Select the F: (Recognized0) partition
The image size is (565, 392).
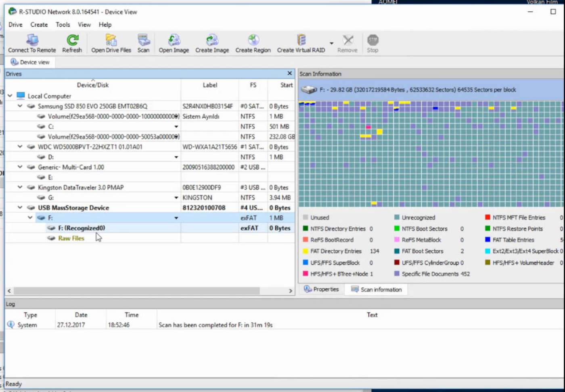[x=82, y=228]
